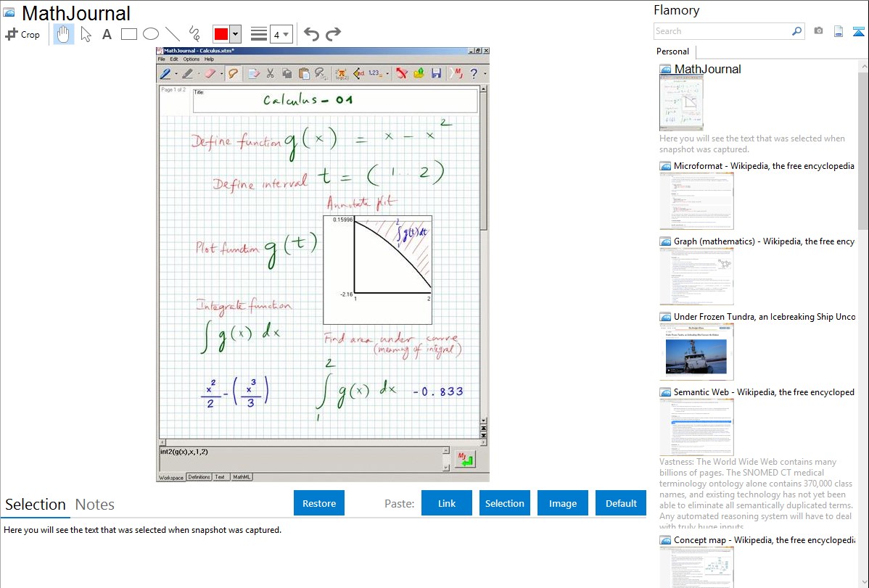Click the red color swatch
The image size is (869, 588).
tap(221, 34)
